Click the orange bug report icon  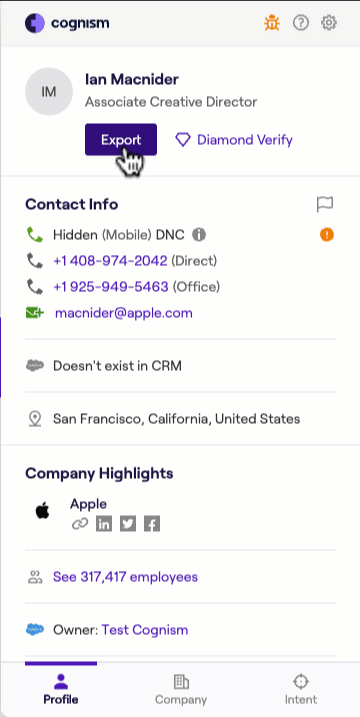point(272,23)
